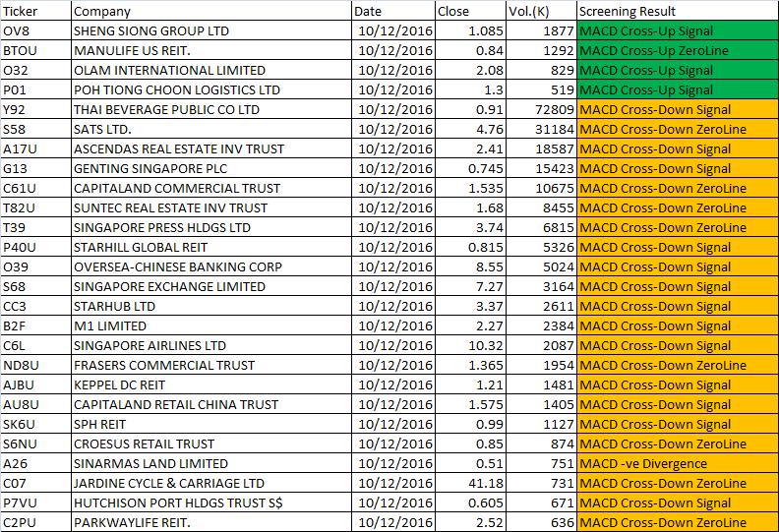Screen dimensions: 779x532
Task: Select the Company column header
Action: click(211, 11)
